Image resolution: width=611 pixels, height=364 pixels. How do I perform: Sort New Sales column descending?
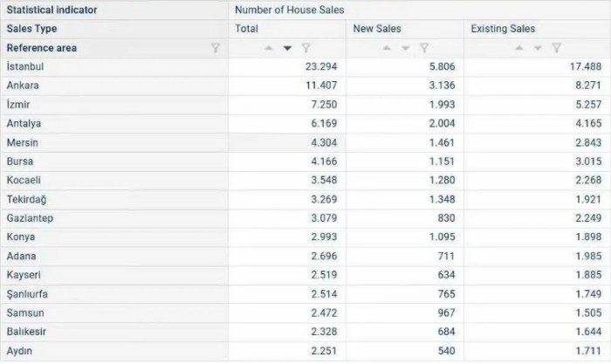(405, 48)
